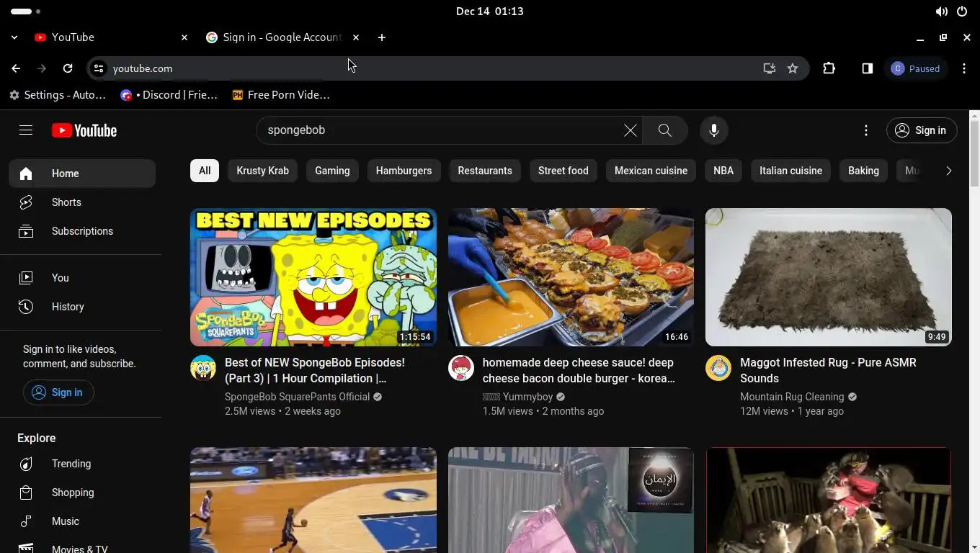980x553 pixels.
Task: Select the Hamburgers chip
Action: (404, 171)
